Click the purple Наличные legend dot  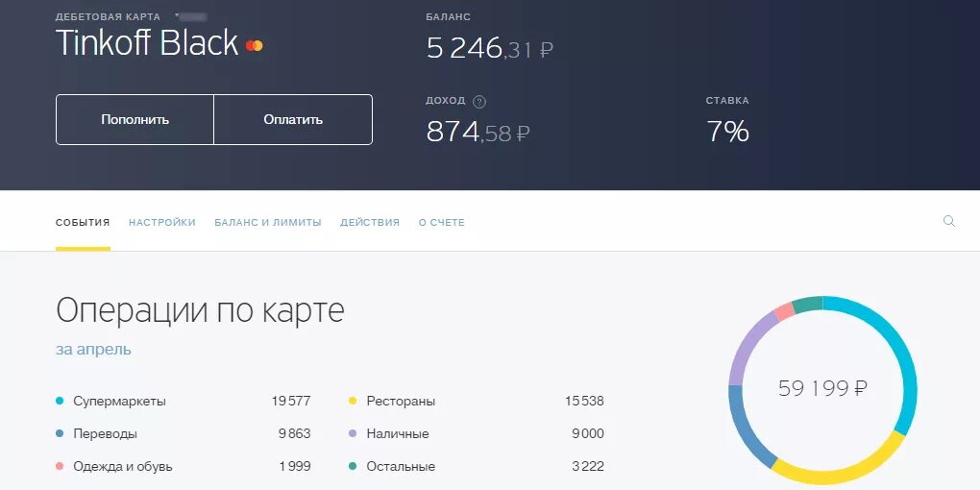pos(353,433)
